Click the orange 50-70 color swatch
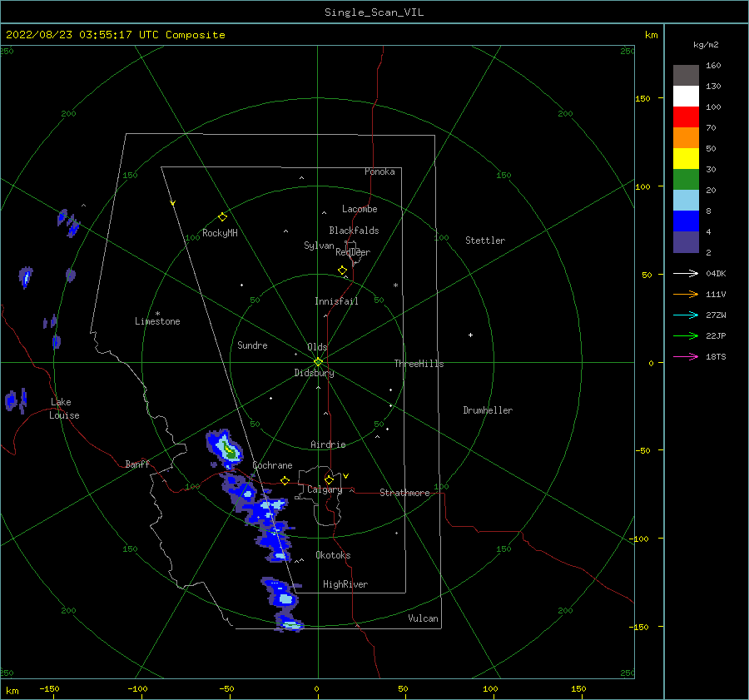Image resolution: width=749 pixels, height=700 pixels. [x=686, y=137]
